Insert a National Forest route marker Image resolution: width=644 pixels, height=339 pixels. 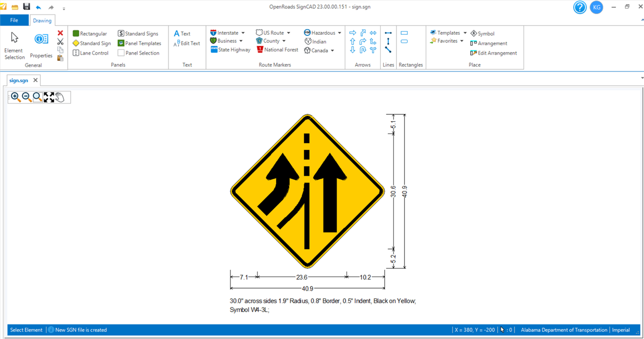(x=277, y=50)
